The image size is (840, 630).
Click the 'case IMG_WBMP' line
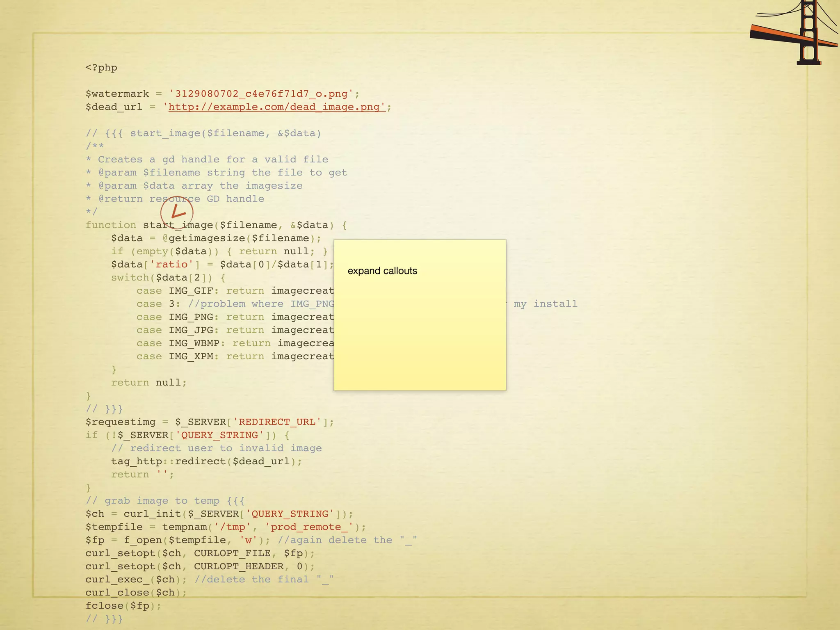tap(235, 343)
